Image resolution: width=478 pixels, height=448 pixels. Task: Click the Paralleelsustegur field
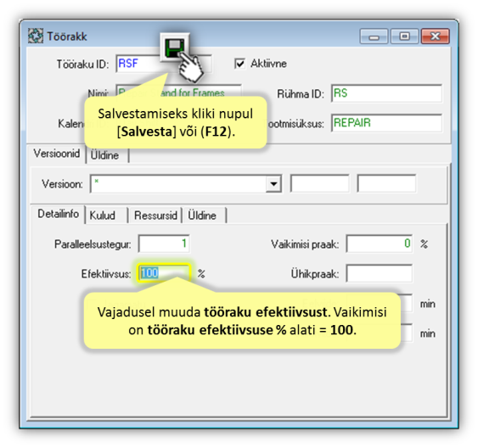[164, 244]
